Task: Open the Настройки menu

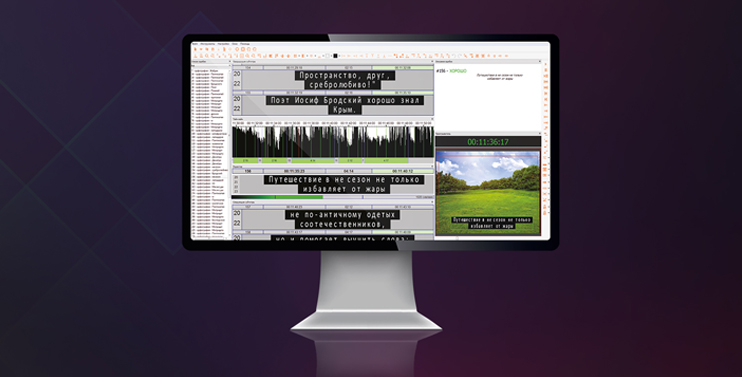Action: (x=223, y=44)
